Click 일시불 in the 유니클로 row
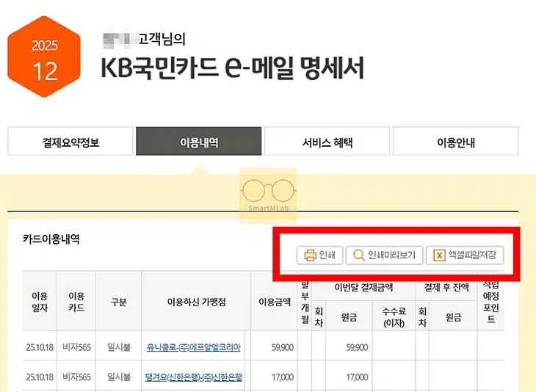Viewport: 536px width, 392px height. tap(119, 347)
